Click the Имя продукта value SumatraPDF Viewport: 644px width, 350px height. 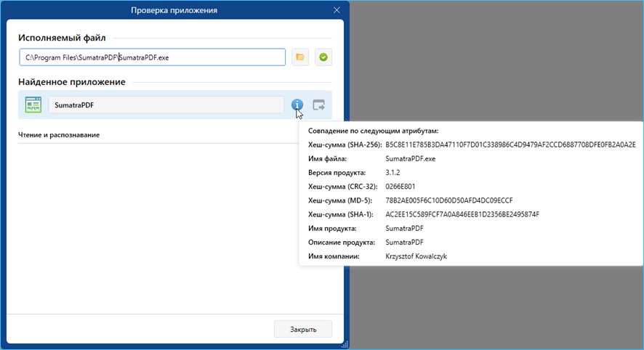(x=404, y=228)
